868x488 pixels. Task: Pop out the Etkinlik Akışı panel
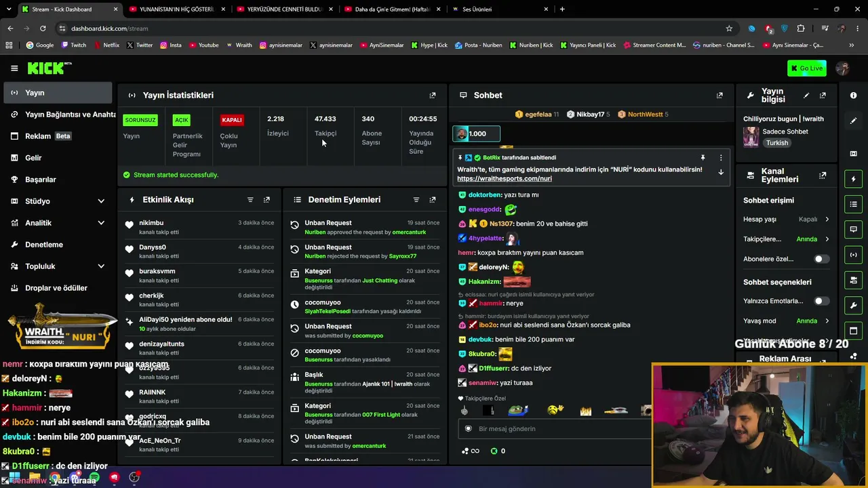(267, 200)
